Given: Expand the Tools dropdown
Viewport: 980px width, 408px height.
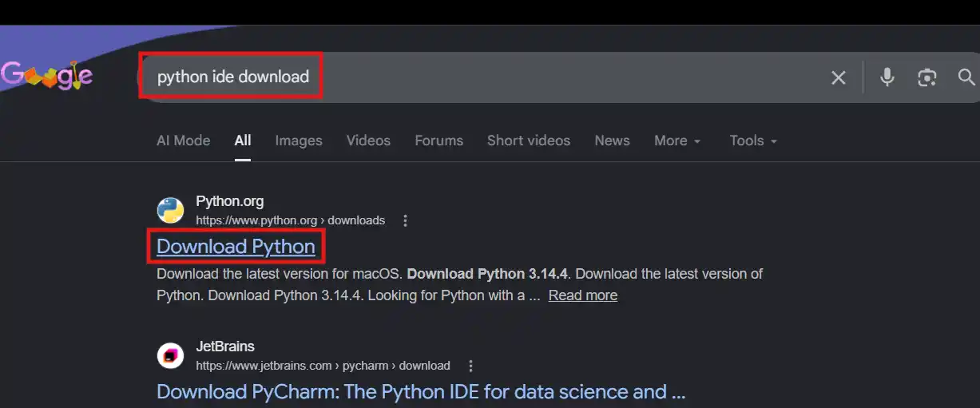Looking at the screenshot, I should [x=753, y=141].
